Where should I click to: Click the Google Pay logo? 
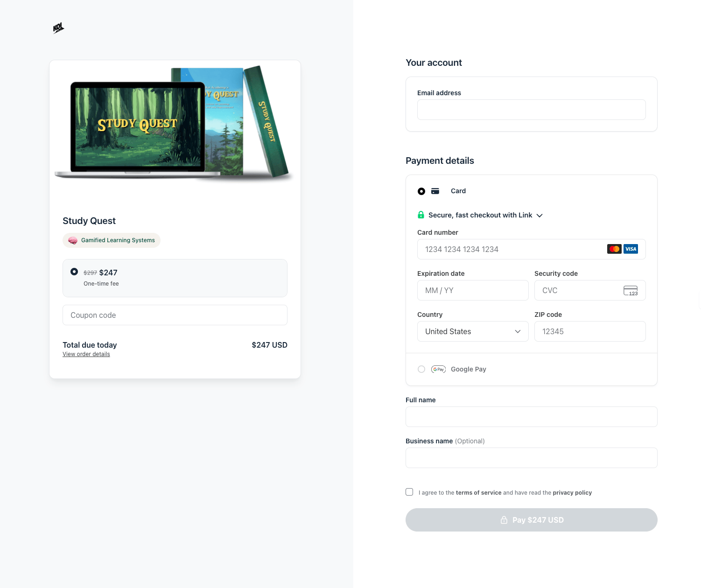pyautogui.click(x=438, y=369)
